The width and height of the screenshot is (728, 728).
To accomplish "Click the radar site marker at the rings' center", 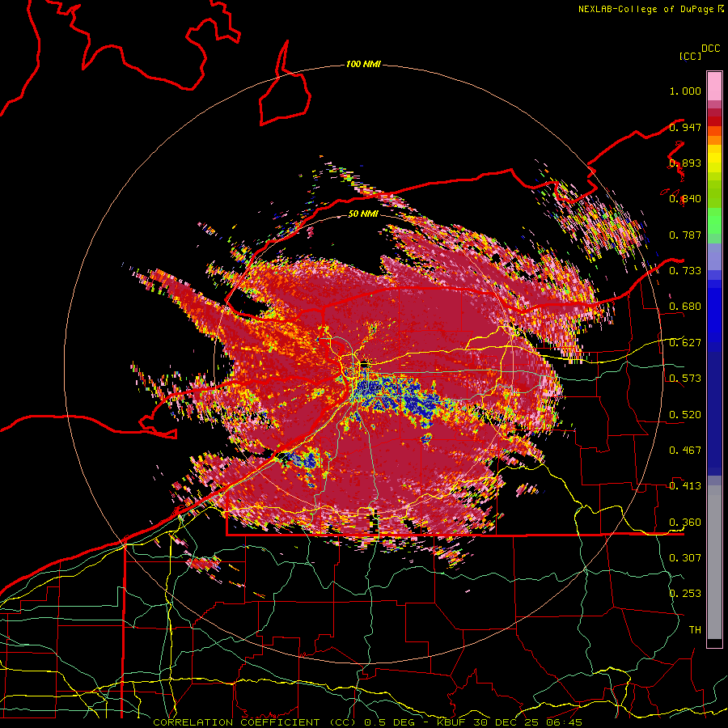I will [x=363, y=364].
